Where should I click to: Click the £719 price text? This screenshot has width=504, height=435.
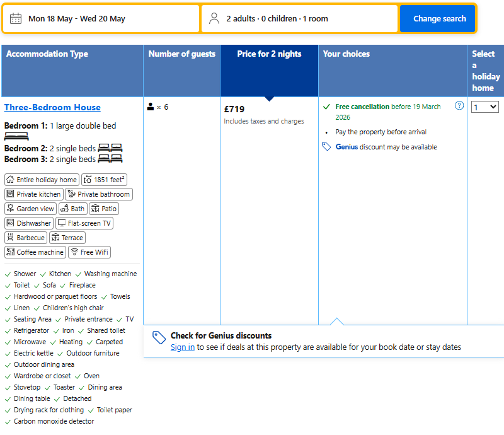pyautogui.click(x=234, y=109)
